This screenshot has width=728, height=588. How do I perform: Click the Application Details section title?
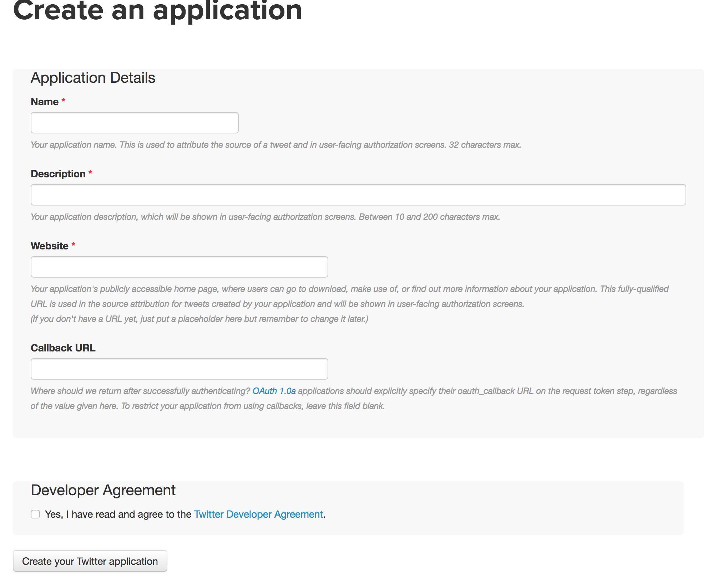(x=93, y=77)
